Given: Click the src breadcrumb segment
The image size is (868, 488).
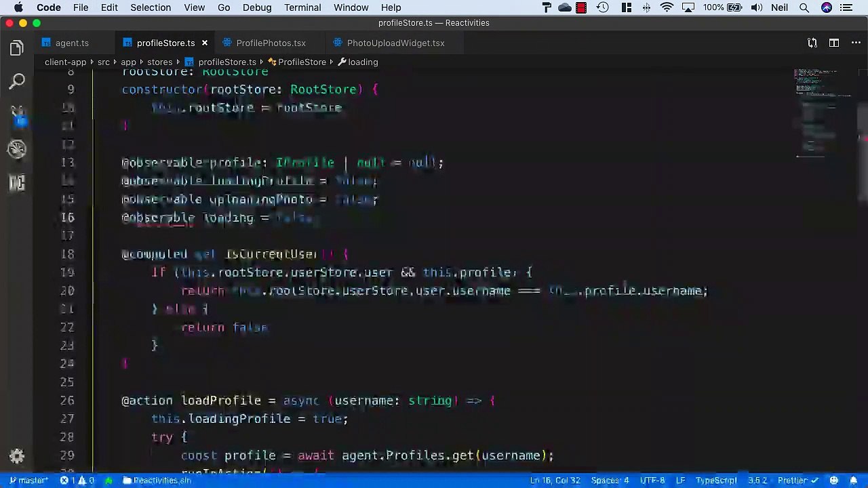Looking at the screenshot, I should pos(103,62).
